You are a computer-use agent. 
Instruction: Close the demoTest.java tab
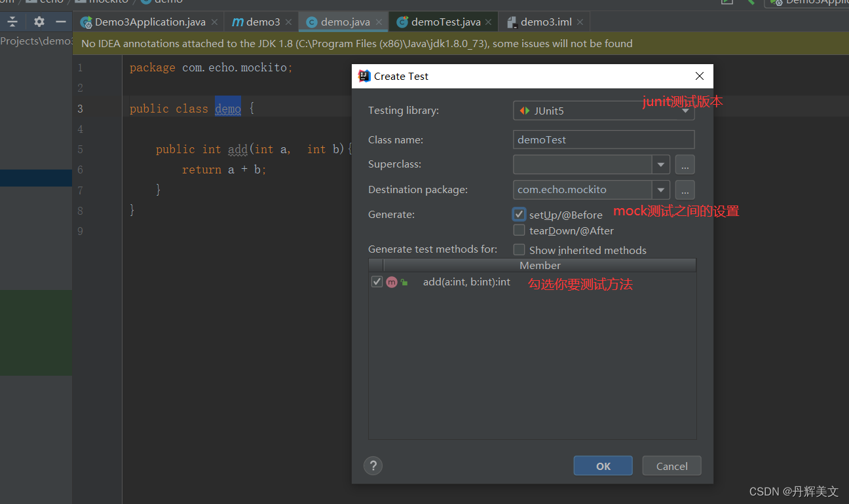click(x=489, y=22)
